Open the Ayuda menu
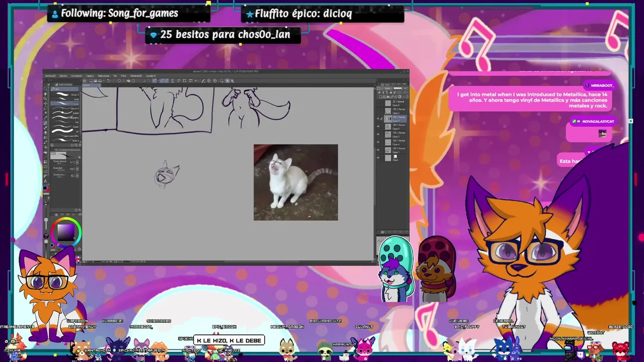644x362 pixels. coord(151,76)
